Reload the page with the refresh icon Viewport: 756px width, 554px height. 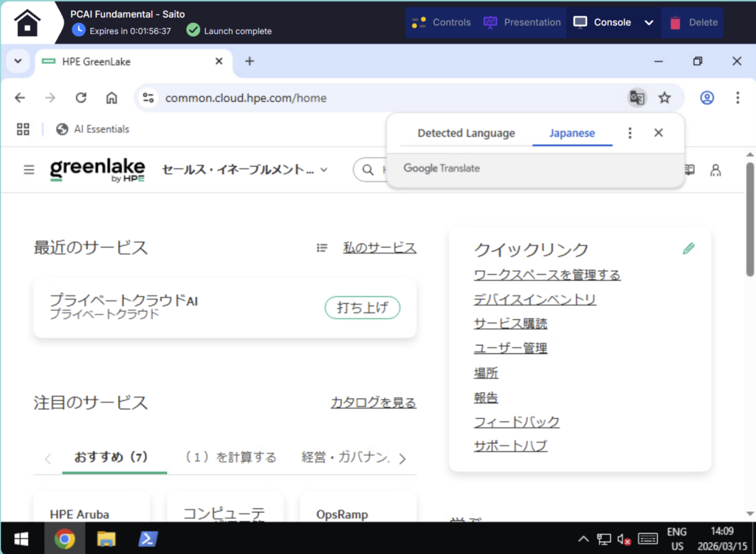click(x=81, y=98)
